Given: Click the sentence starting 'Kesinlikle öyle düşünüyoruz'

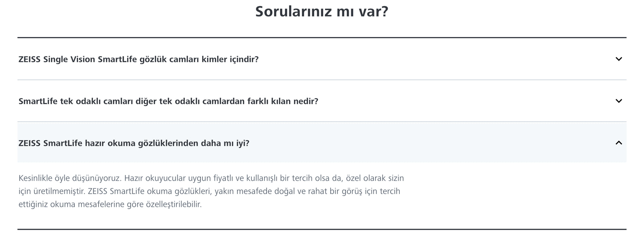Looking at the screenshot, I should [x=70, y=178].
